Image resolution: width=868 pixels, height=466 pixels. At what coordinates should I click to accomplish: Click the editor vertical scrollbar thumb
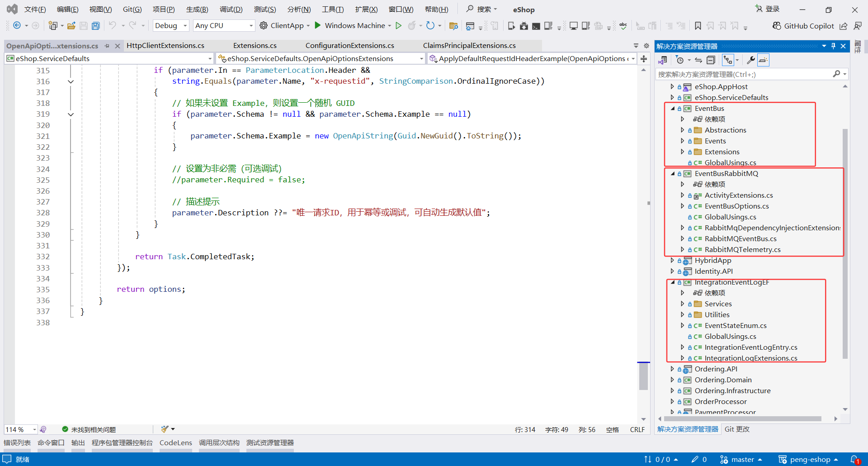coord(644,376)
